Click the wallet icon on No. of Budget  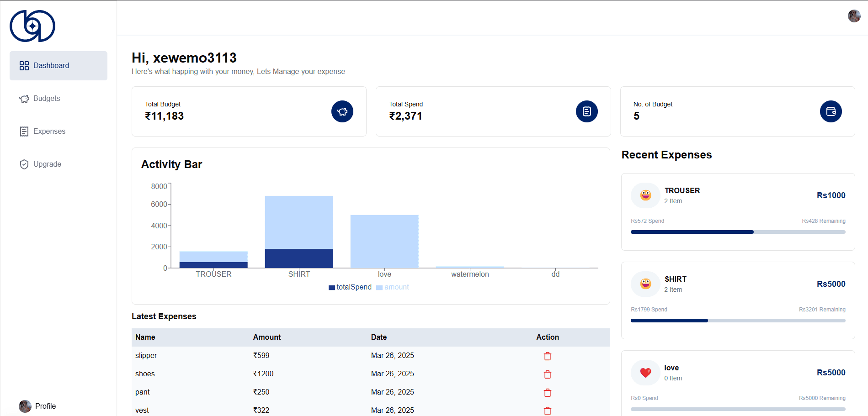tap(831, 111)
